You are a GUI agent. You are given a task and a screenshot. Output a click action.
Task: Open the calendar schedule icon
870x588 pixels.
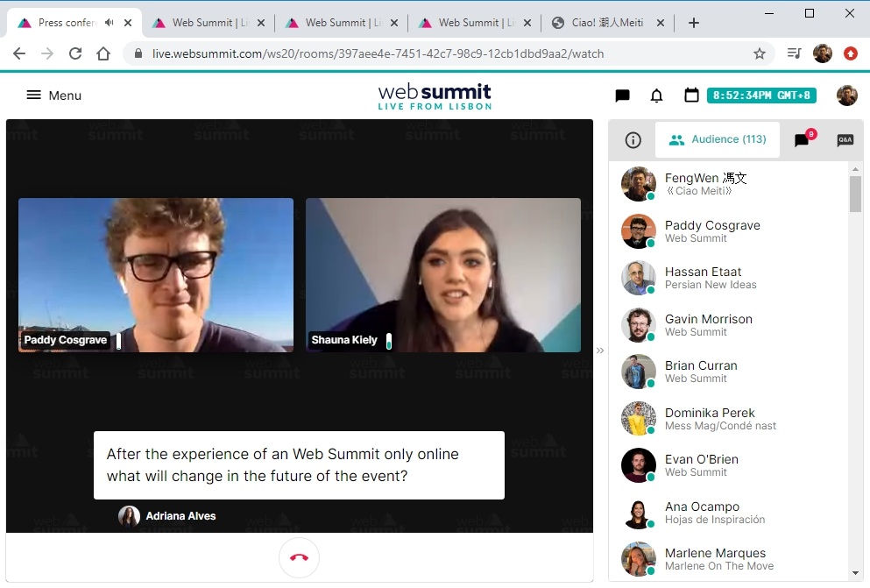pyautogui.click(x=691, y=96)
